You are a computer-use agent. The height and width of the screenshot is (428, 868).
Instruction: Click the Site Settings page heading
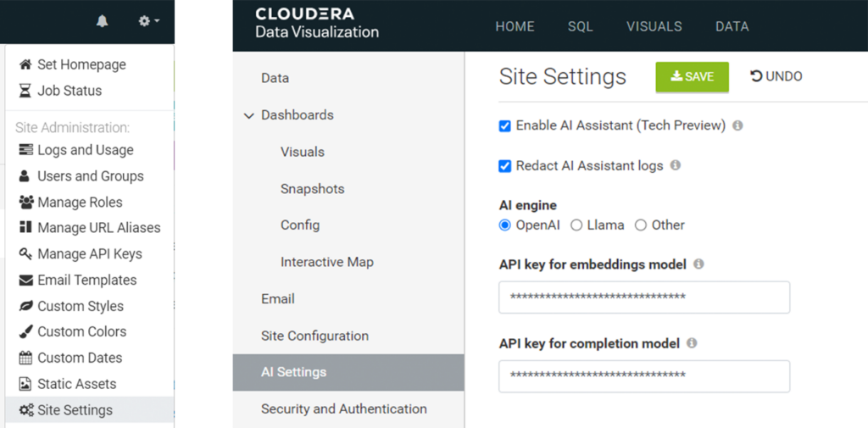coord(563,77)
